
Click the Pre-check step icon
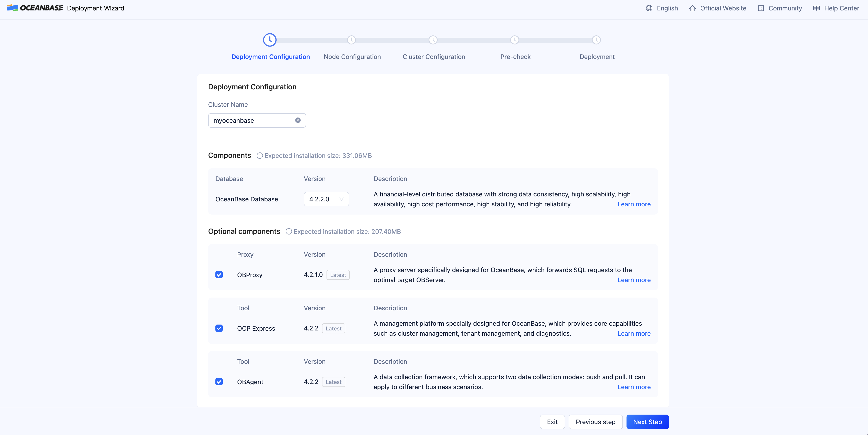click(x=514, y=40)
